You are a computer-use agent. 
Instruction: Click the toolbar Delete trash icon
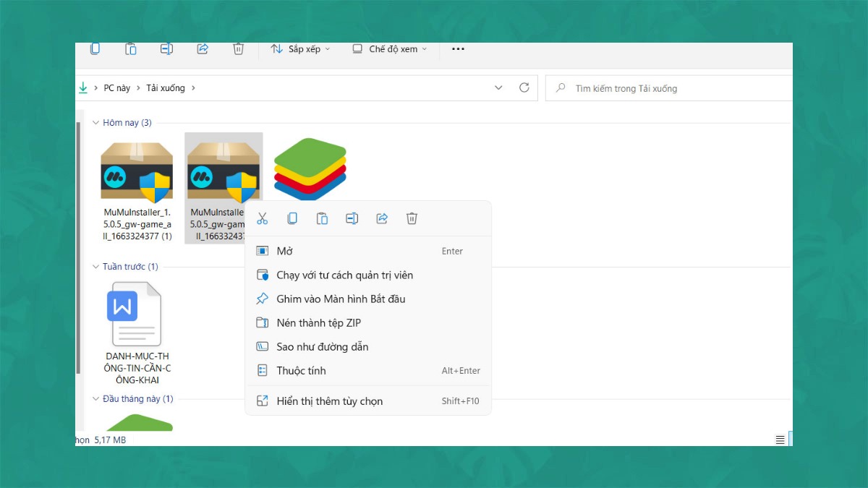click(238, 49)
